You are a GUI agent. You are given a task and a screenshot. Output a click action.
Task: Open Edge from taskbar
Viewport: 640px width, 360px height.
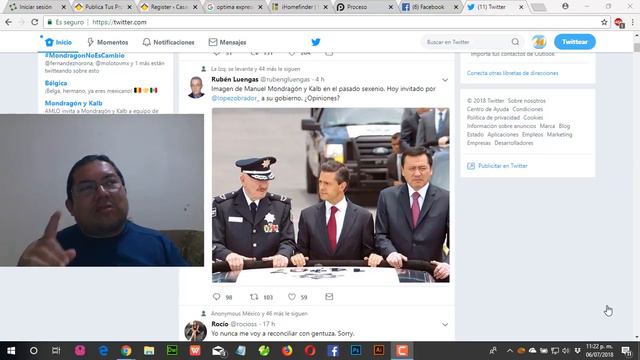pos(103,351)
